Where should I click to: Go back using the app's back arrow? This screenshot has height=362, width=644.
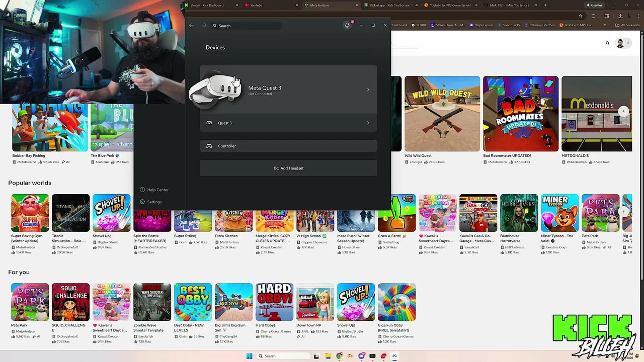tap(192, 25)
